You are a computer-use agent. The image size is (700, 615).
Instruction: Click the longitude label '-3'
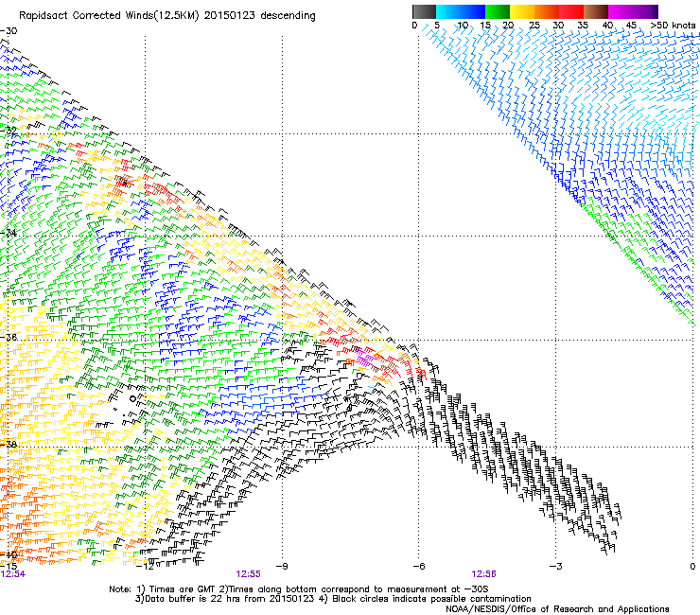point(556,567)
